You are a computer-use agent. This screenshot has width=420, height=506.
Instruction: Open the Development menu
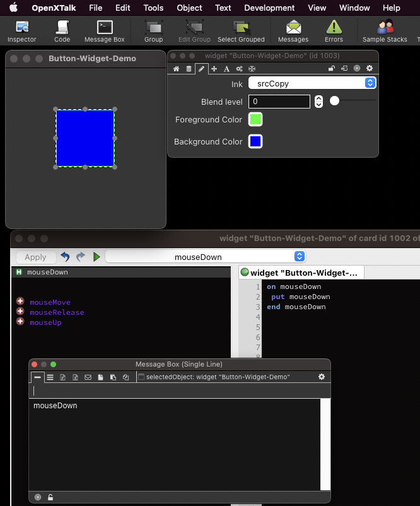pos(269,8)
